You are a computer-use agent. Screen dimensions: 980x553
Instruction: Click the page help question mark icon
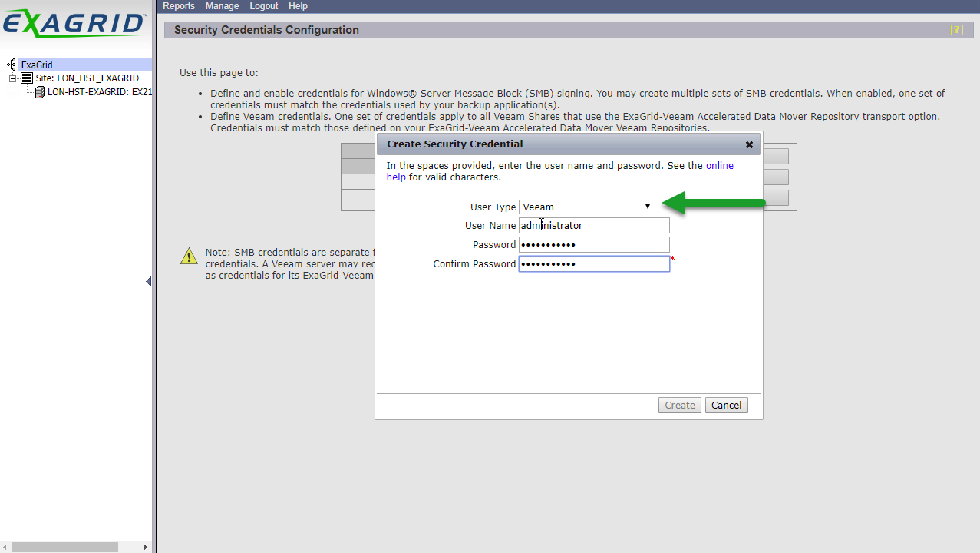click(x=956, y=30)
